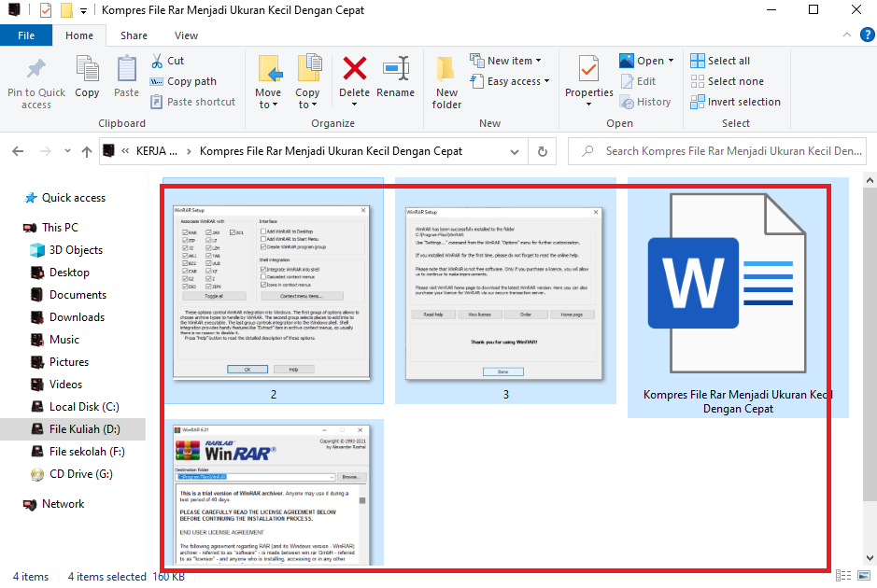Click the New folder quick access toolbar icon

coord(66,10)
